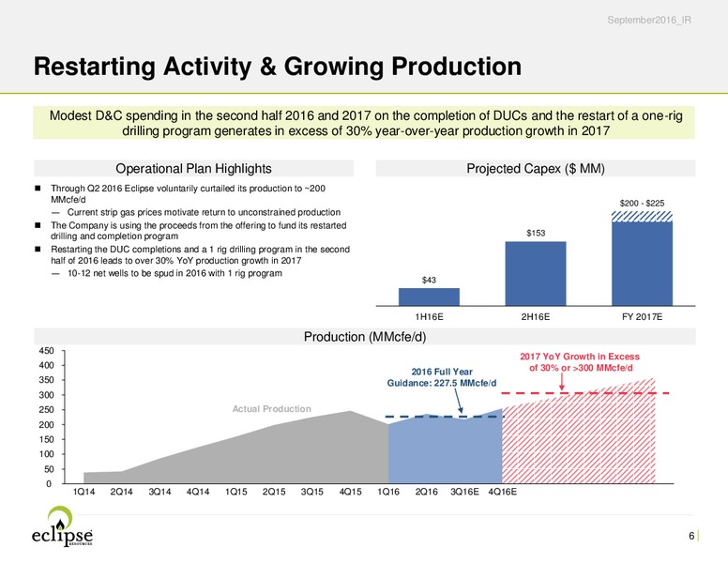
Task: Click the '50' y-axis value
Action: pos(49,469)
